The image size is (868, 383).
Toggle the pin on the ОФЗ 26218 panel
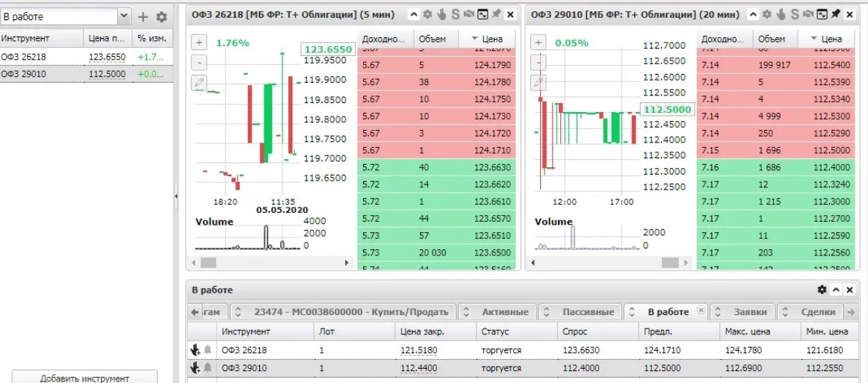click(496, 14)
